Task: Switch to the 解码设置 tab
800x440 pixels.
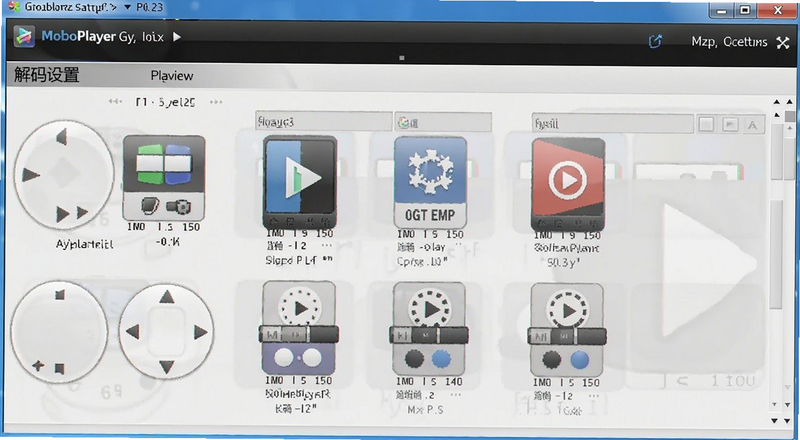Action: point(46,75)
